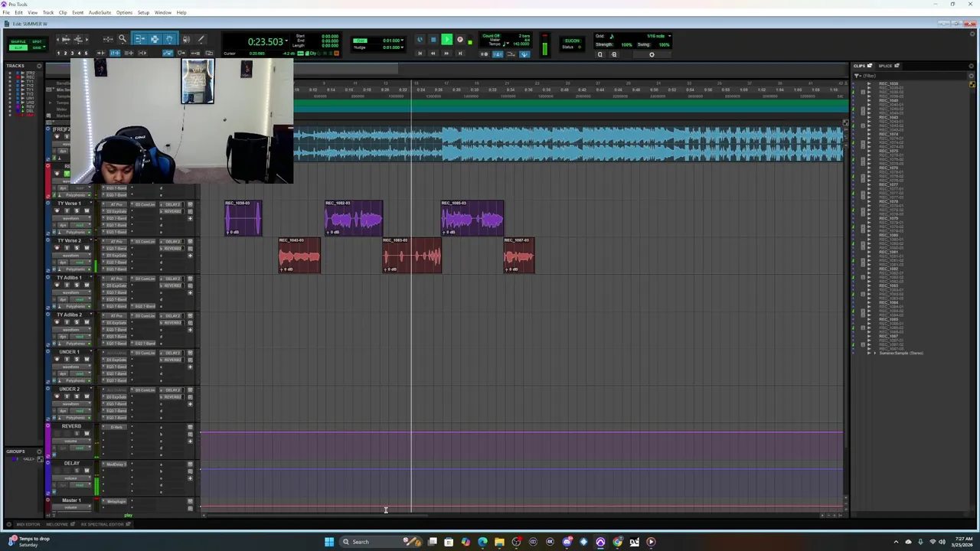Click the Fast Forward transport button

click(x=446, y=53)
